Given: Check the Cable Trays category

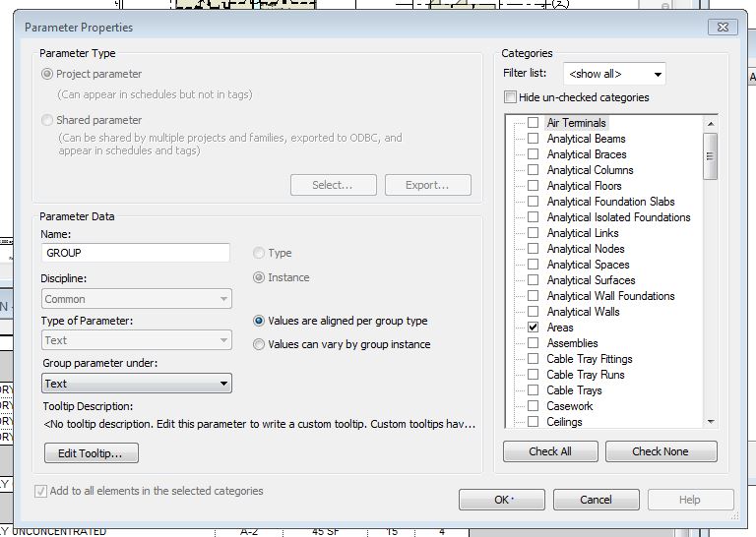Looking at the screenshot, I should pyautogui.click(x=533, y=390).
